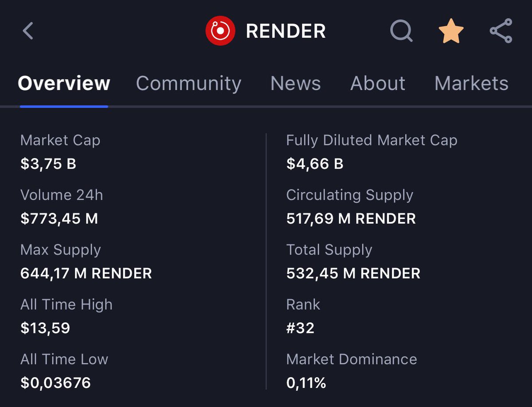
Task: Select the 644,17 M RENDER value
Action: click(x=86, y=273)
